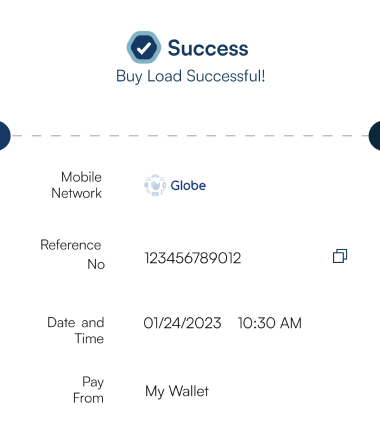The image size is (380, 422).
Task: Click the word Network in label
Action: [x=77, y=193]
